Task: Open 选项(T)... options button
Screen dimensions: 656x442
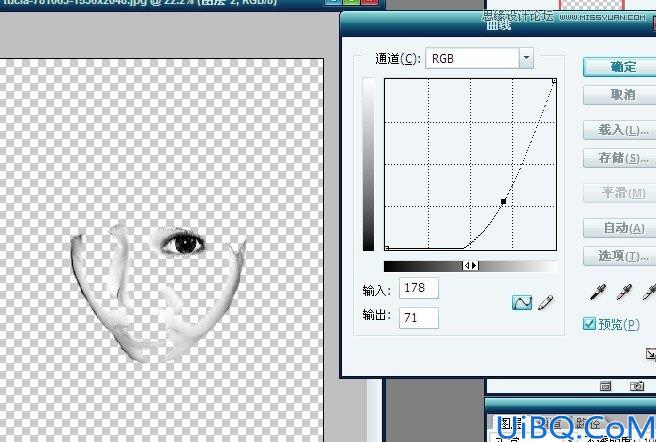Action: (620, 256)
